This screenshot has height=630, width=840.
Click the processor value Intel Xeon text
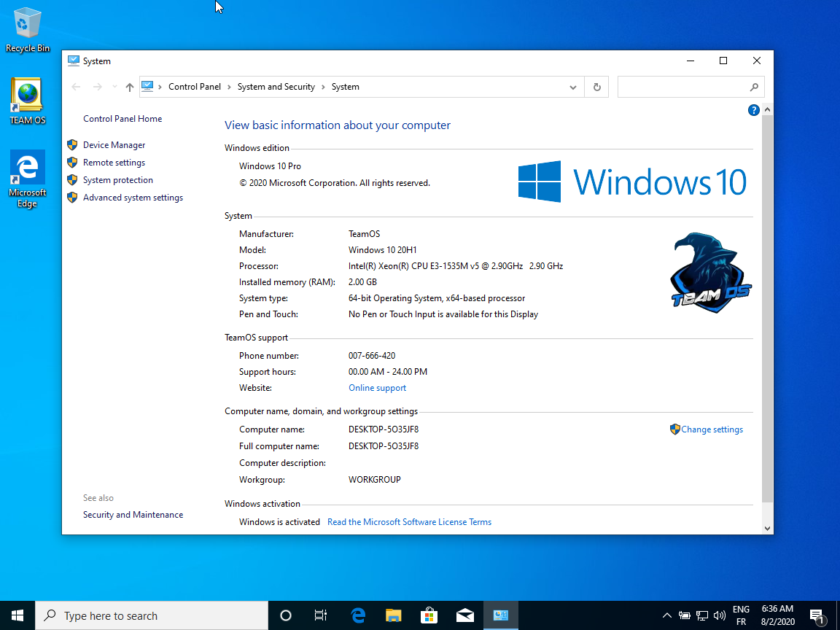click(455, 266)
